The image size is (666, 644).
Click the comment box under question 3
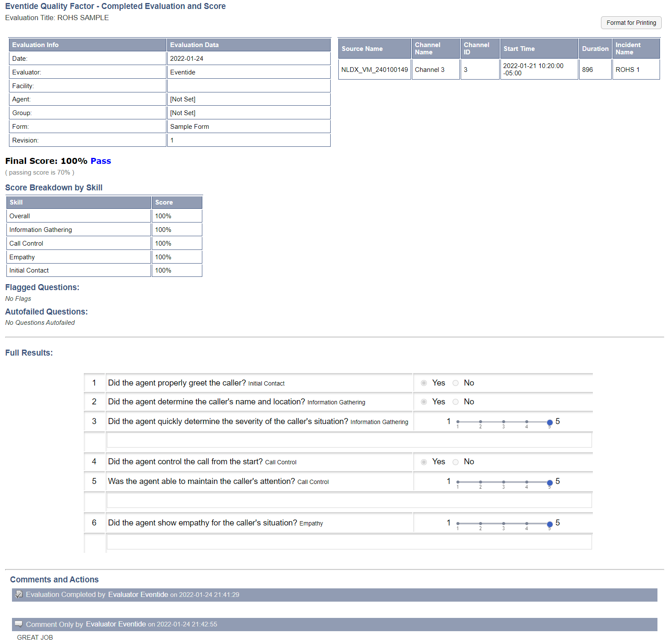coord(349,440)
